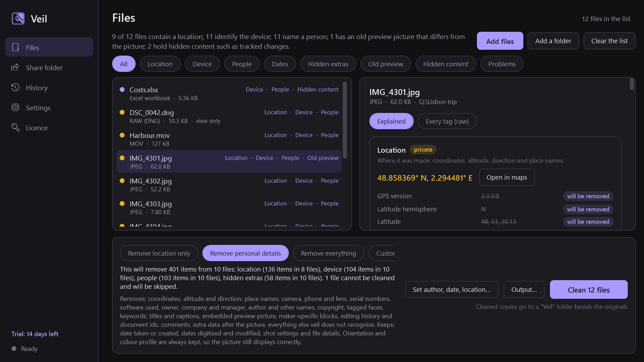Switch to Every tag (raw) tab

coord(447,121)
